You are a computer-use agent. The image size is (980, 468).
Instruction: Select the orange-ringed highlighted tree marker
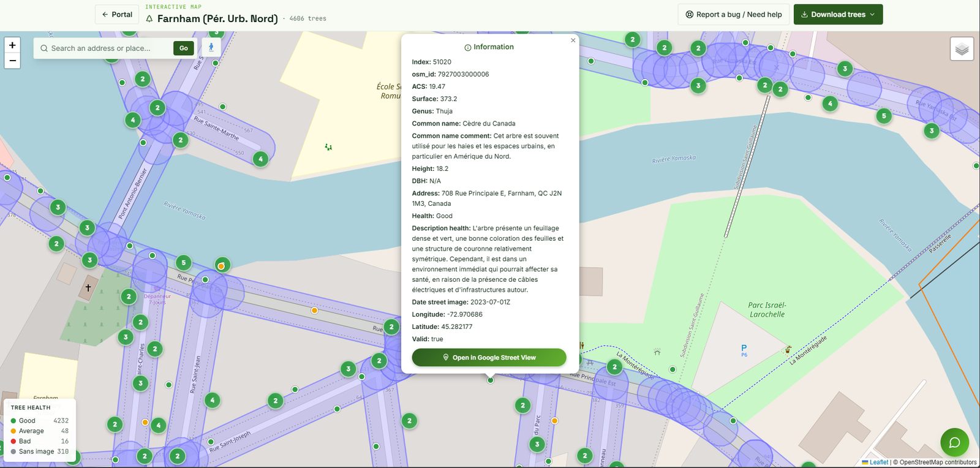pyautogui.click(x=222, y=265)
